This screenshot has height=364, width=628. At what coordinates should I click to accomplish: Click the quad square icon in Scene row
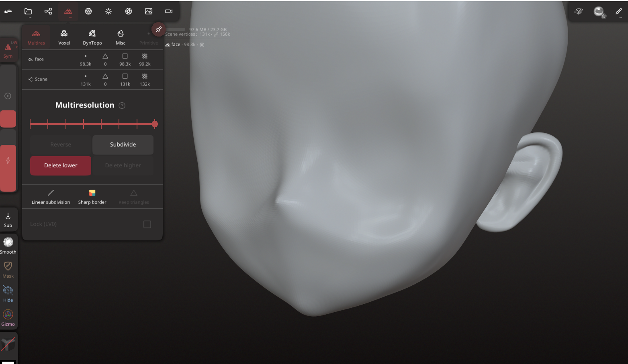(x=125, y=76)
